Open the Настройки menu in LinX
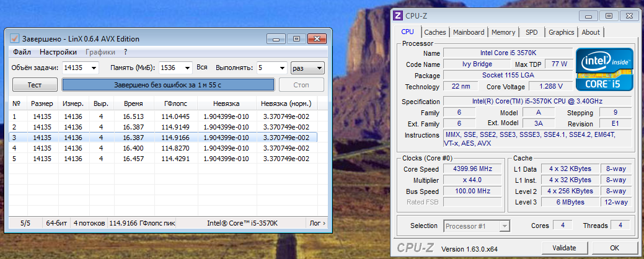The height and width of the screenshot is (259, 644). (58, 52)
